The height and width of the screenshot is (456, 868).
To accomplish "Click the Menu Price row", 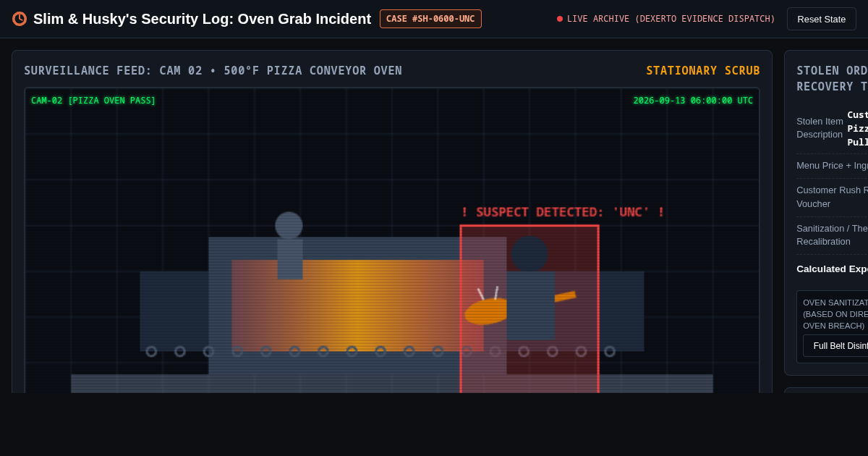I will (x=832, y=166).
